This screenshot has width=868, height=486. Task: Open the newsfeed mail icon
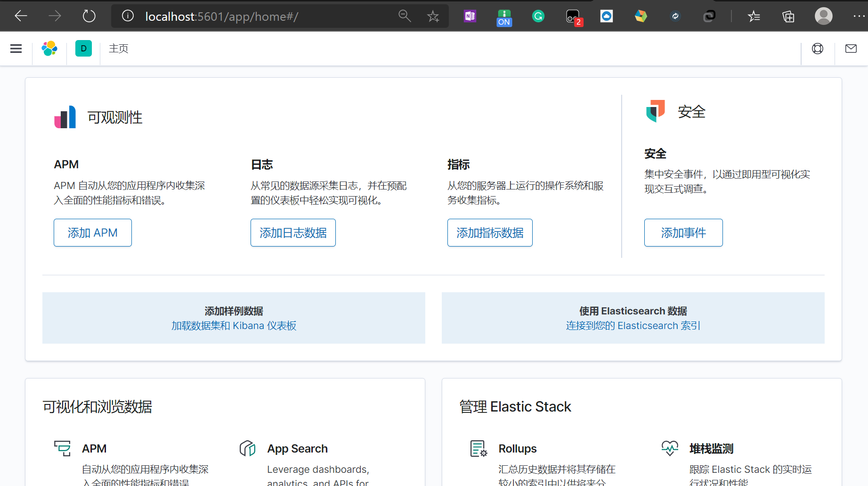tap(851, 49)
